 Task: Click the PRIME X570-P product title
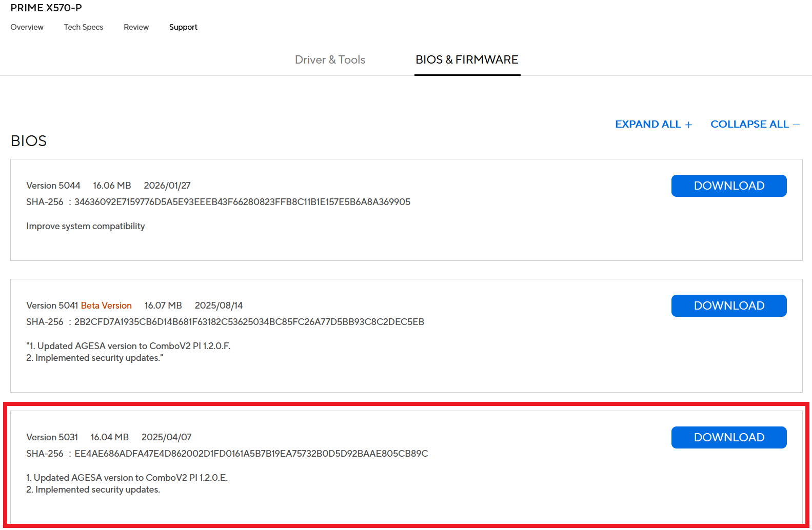(x=46, y=8)
